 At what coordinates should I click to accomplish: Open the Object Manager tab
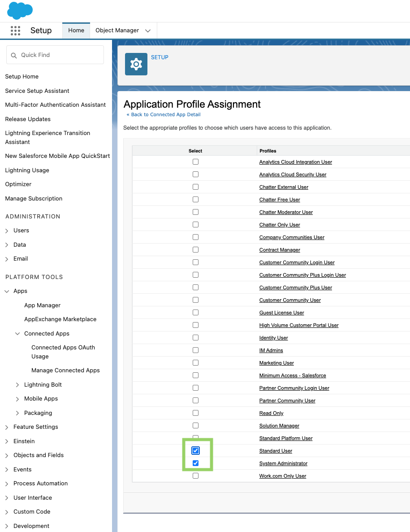tap(117, 31)
